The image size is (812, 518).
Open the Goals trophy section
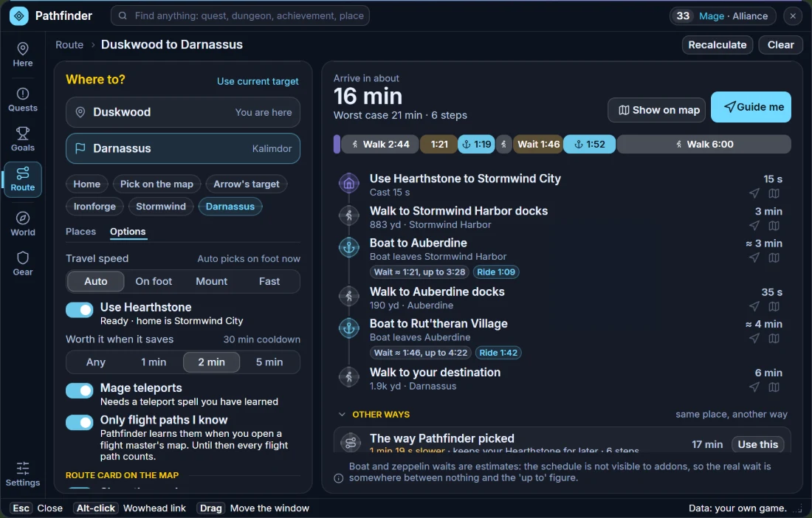click(x=23, y=139)
